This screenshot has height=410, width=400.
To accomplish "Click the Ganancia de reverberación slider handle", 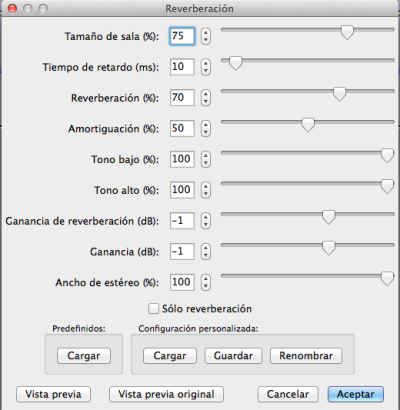I will [x=329, y=217].
